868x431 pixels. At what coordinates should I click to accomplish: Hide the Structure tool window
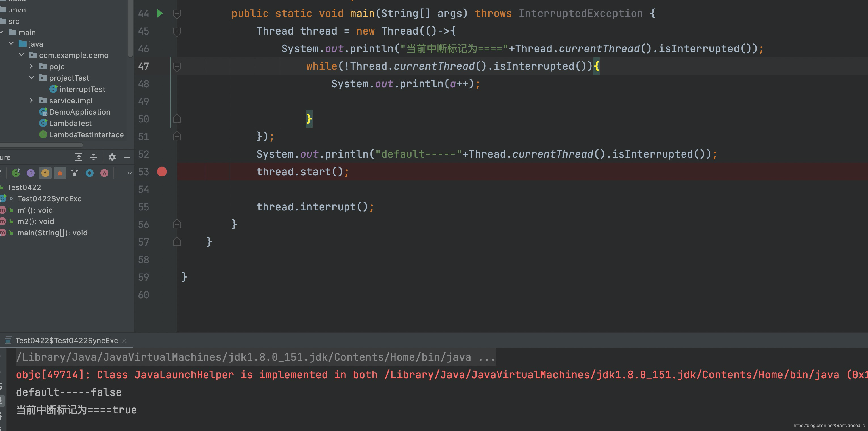127,157
